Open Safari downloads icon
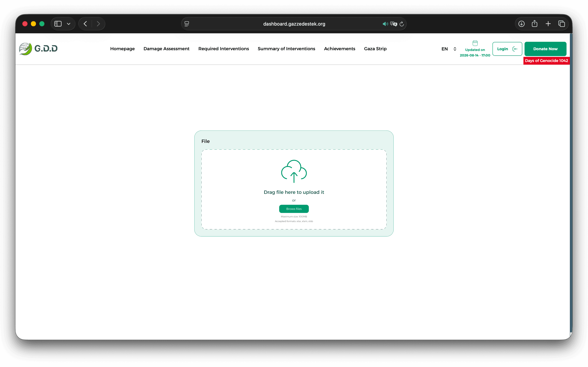This screenshot has width=588, height=367. pyautogui.click(x=521, y=24)
